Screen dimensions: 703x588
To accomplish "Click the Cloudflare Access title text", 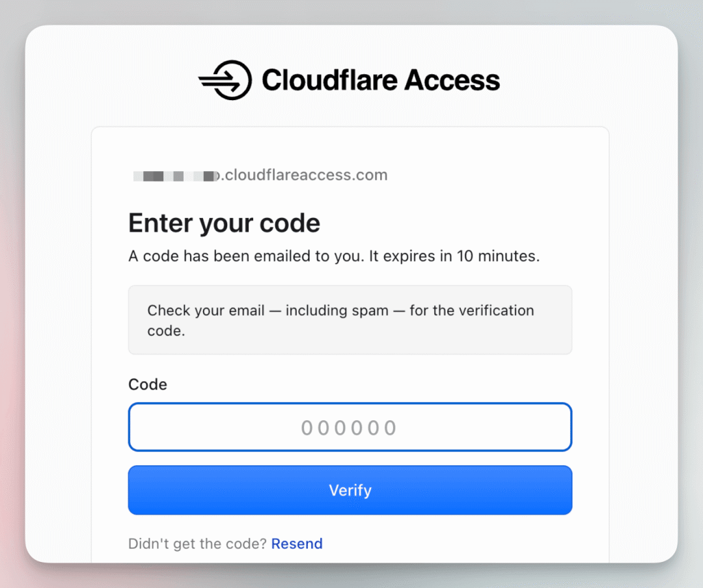I will click(x=381, y=80).
